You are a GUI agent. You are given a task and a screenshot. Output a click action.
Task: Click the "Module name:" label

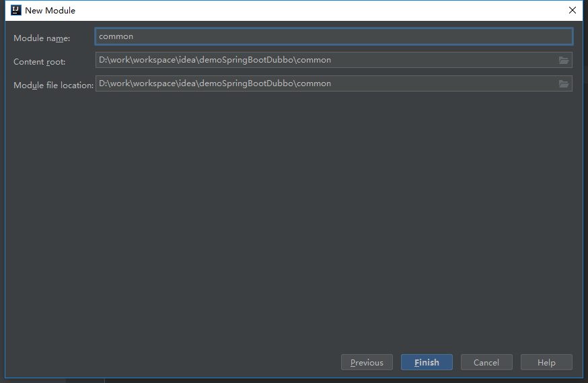(x=42, y=38)
